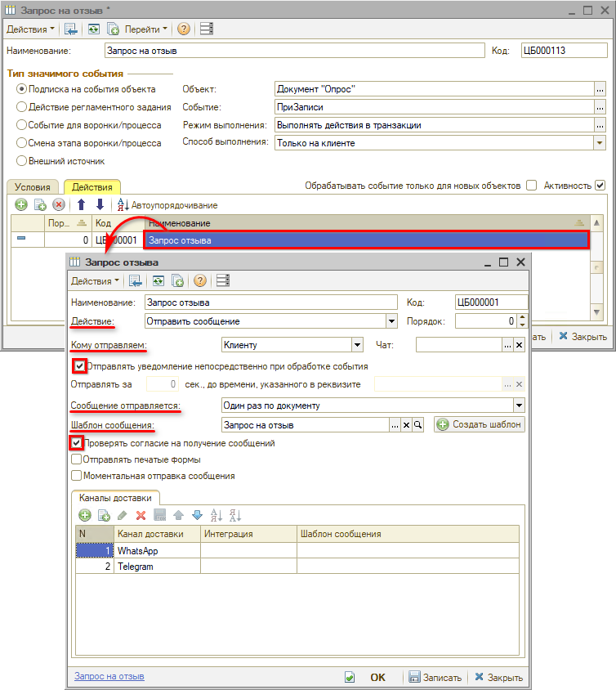Switch to the Действия tab
This screenshot has height=690, width=616.
pos(92,187)
